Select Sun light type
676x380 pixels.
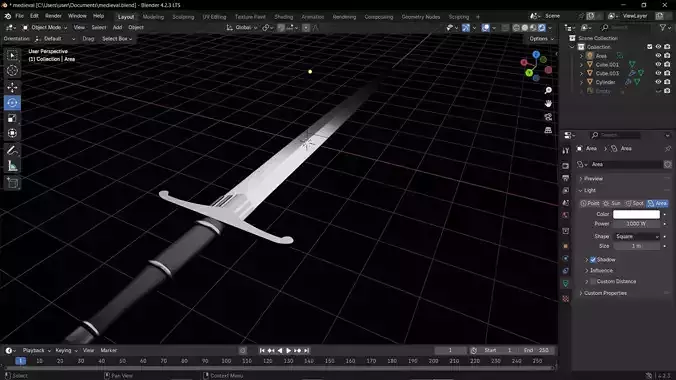click(x=612, y=203)
